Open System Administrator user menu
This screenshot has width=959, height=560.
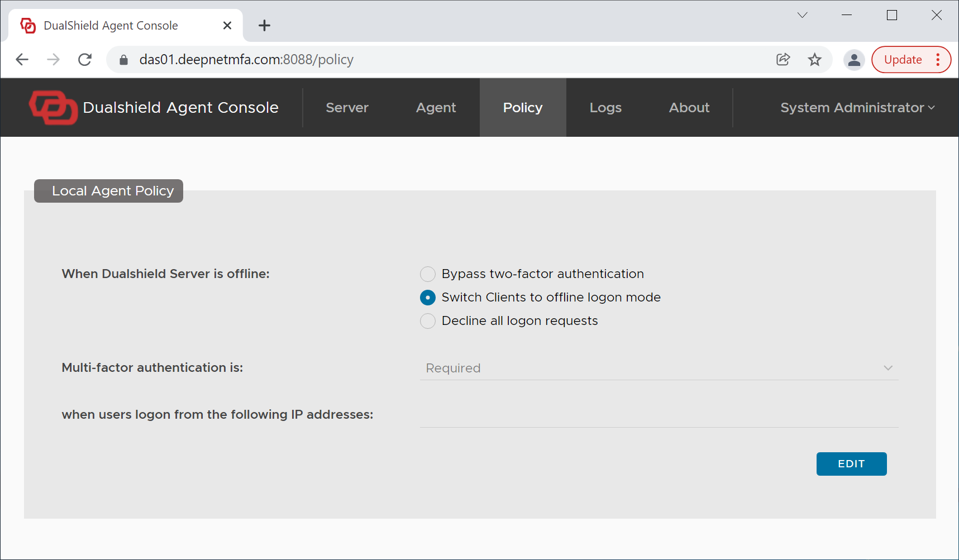click(x=857, y=108)
